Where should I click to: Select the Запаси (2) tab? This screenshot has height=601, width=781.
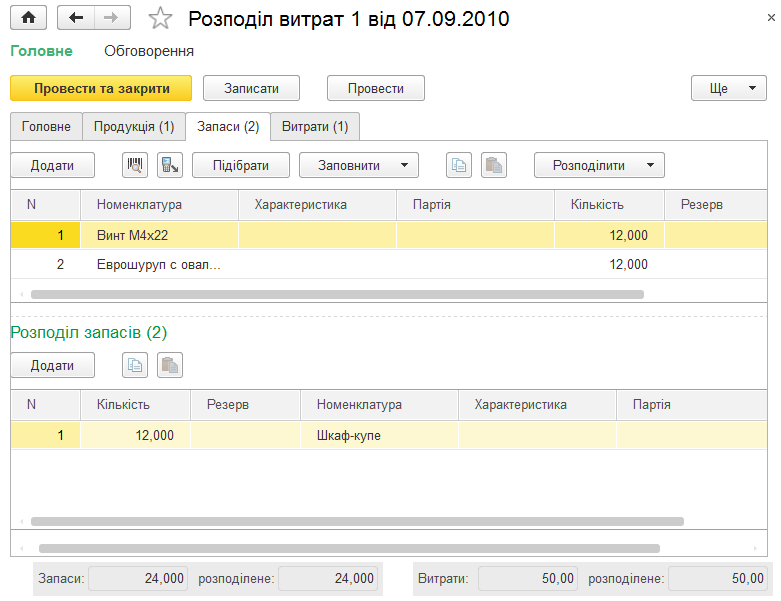coord(228,126)
